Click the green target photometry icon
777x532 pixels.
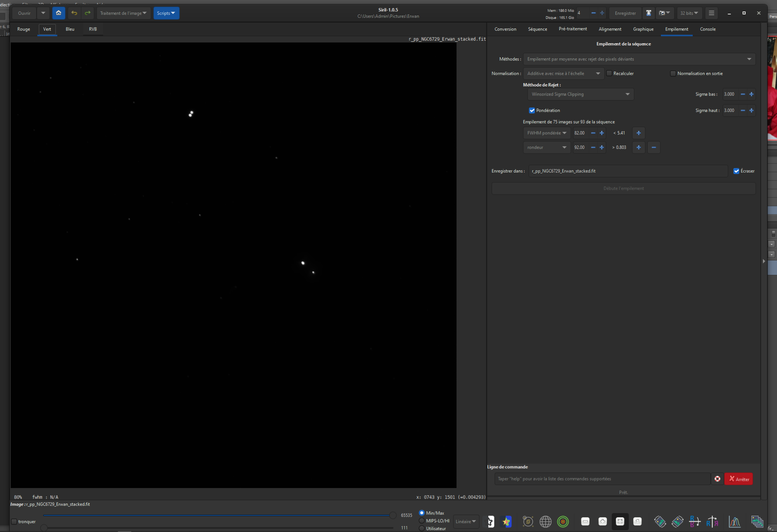pyautogui.click(x=563, y=522)
